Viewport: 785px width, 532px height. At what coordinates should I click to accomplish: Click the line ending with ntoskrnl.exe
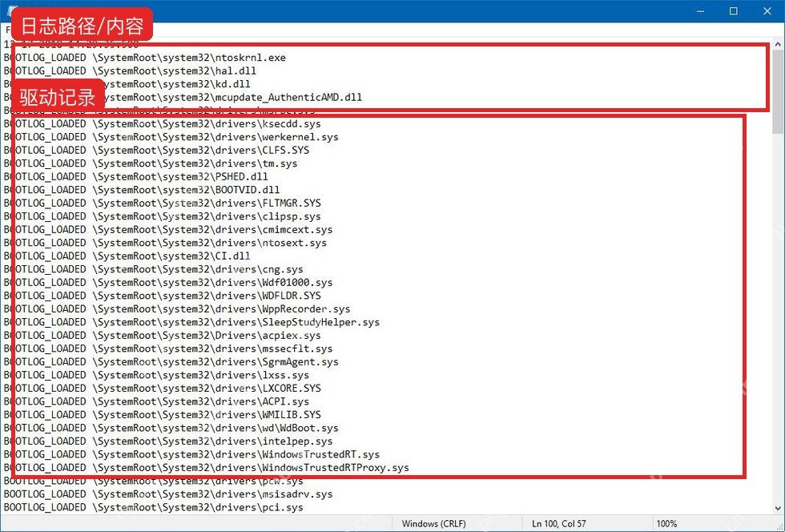click(145, 58)
